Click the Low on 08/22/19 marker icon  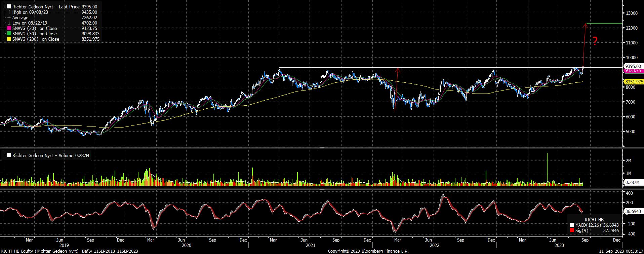9,23
